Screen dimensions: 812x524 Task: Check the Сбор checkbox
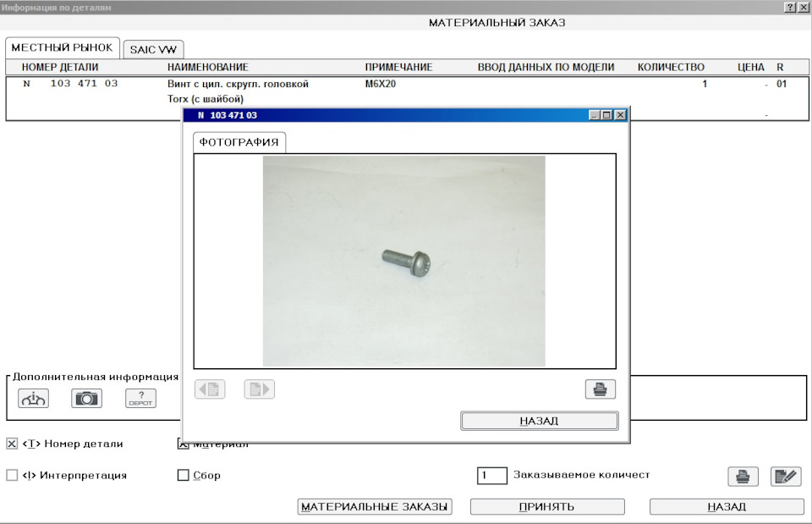point(183,475)
